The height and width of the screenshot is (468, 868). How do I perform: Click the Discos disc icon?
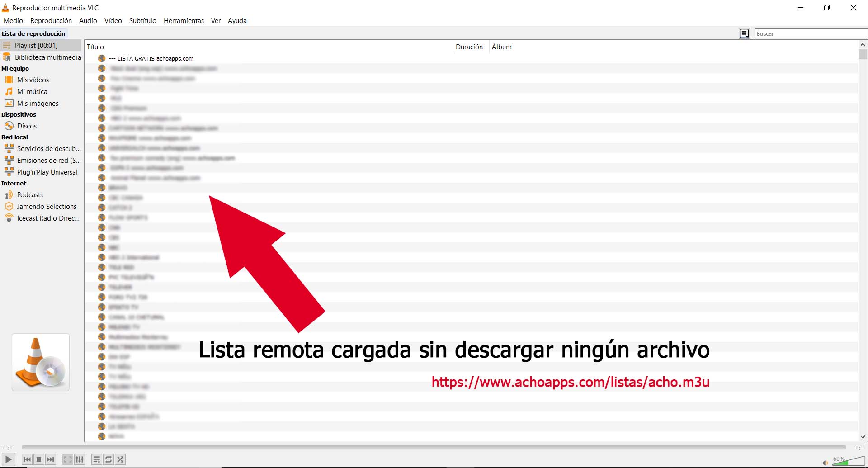[9, 126]
